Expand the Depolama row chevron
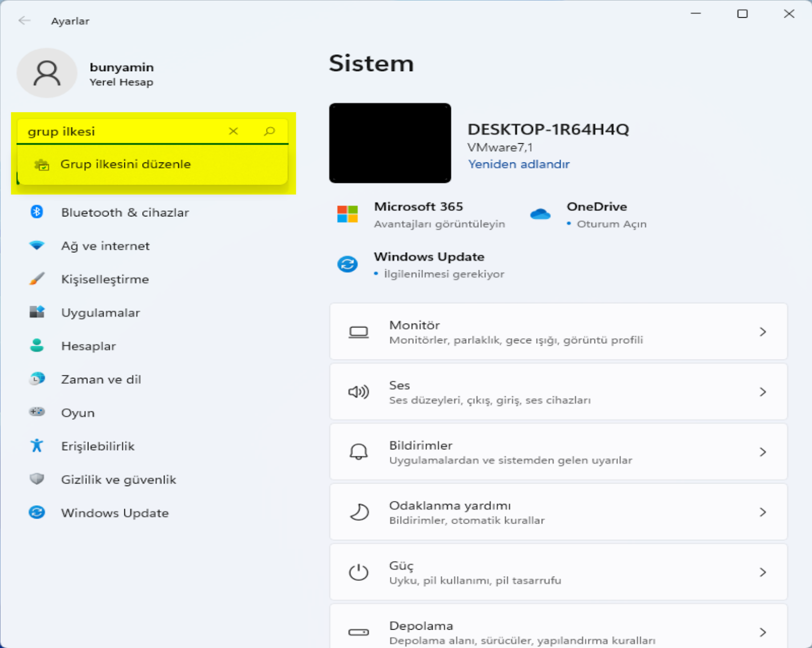Screen dimensions: 812x648 pyautogui.click(x=763, y=632)
